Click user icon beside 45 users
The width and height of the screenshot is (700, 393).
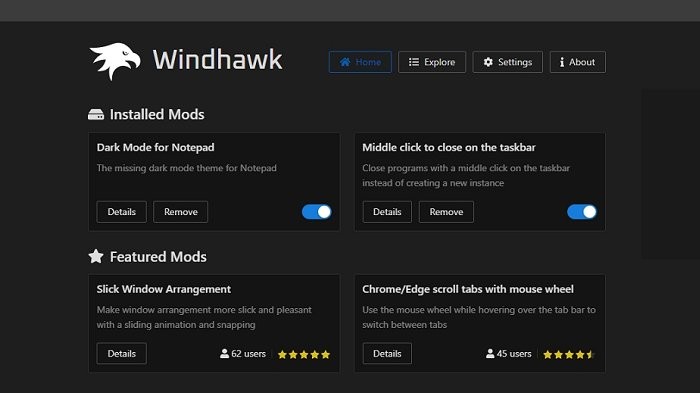coord(490,354)
